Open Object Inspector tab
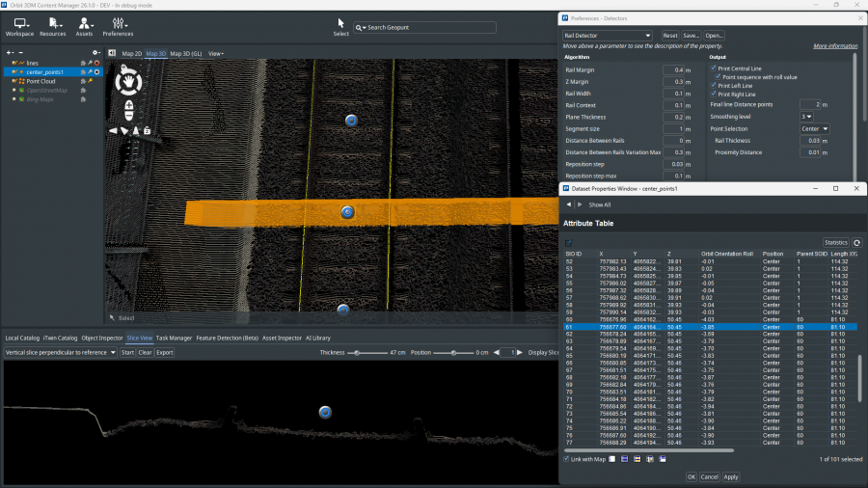Image resolution: width=868 pixels, height=488 pixels. pyautogui.click(x=102, y=339)
